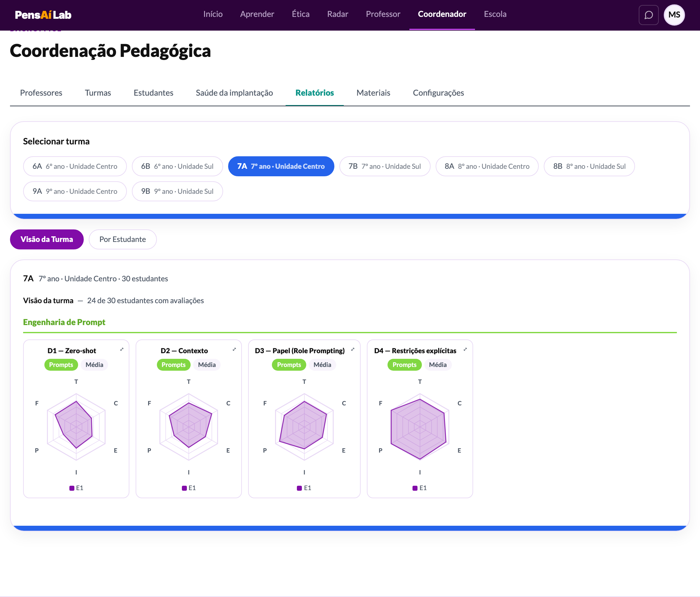Go to Escola in top navigation
The width and height of the screenshot is (700, 597).
pos(495,14)
